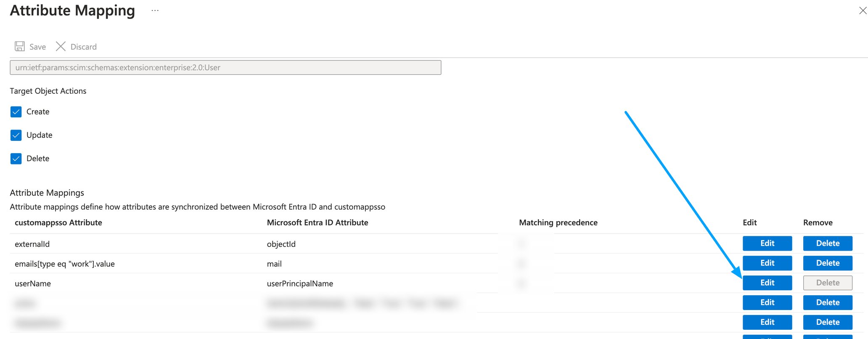Uncheck the Delete target object action
This screenshot has height=339, width=868.
[x=16, y=159]
